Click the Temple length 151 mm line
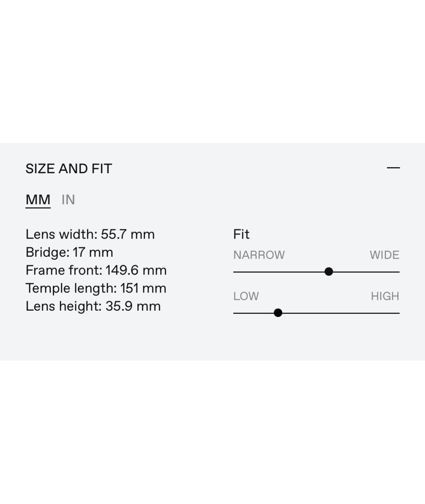The width and height of the screenshot is (425, 504). pyautogui.click(x=96, y=288)
